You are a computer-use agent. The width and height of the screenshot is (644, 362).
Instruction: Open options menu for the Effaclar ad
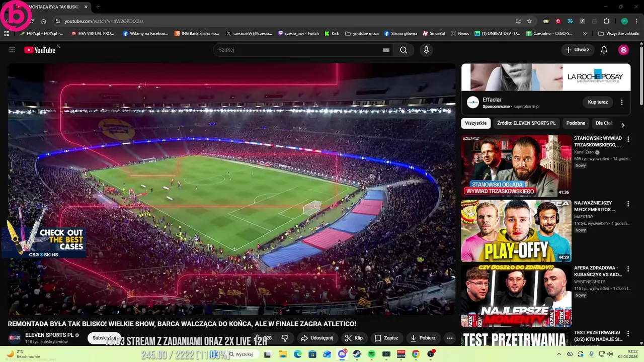[622, 102]
